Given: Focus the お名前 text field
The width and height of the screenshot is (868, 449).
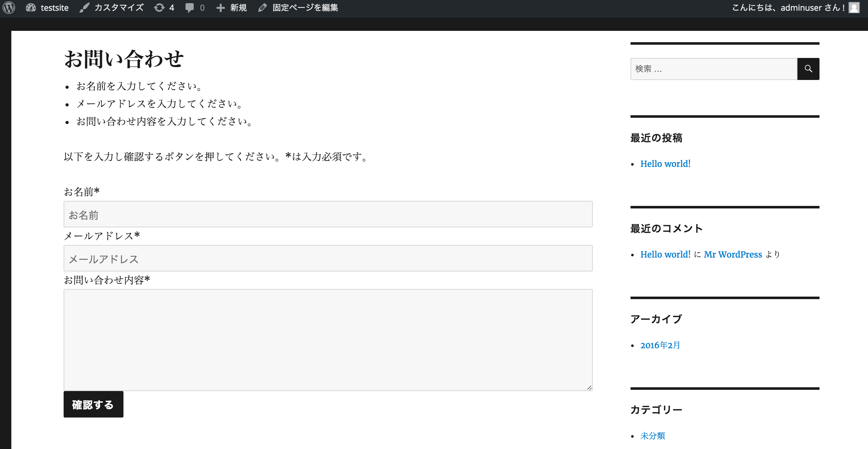Looking at the screenshot, I should pyautogui.click(x=328, y=214).
